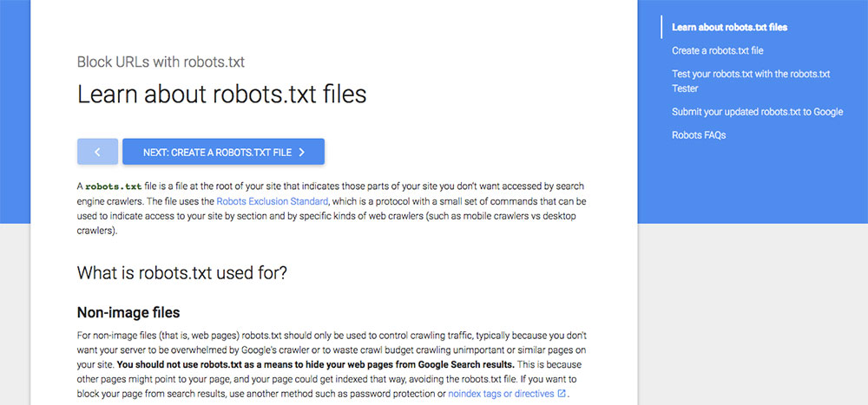Open Robots FAQs in the sidebar
The image size is (868, 405).
point(699,135)
